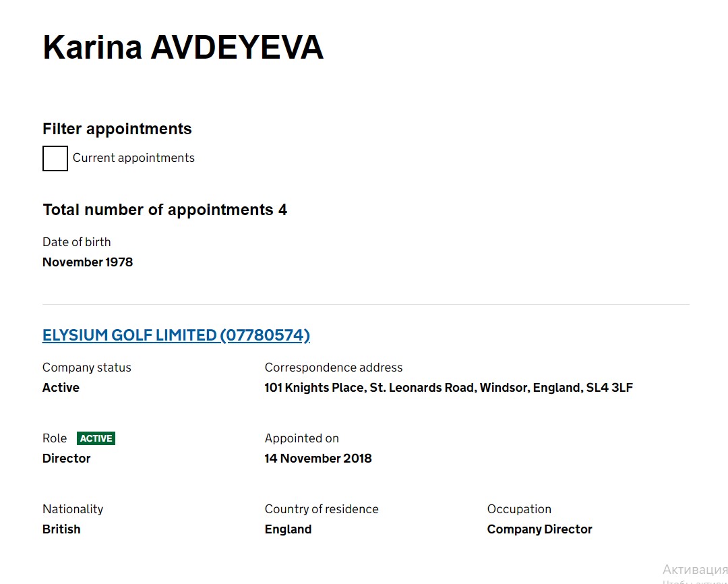Click the British nationality value
Viewport: 728px width, 584px height.
pyautogui.click(x=61, y=529)
